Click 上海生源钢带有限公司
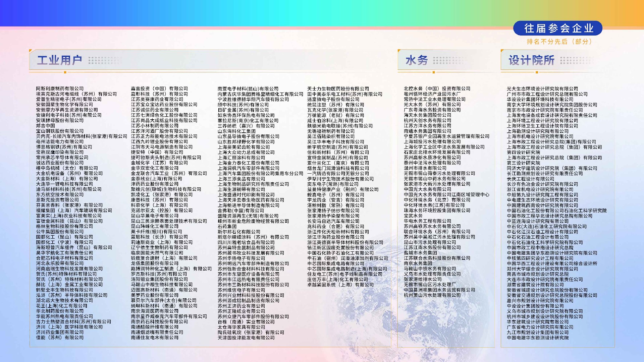The width and height of the screenshot is (644, 362). click(x=241, y=189)
